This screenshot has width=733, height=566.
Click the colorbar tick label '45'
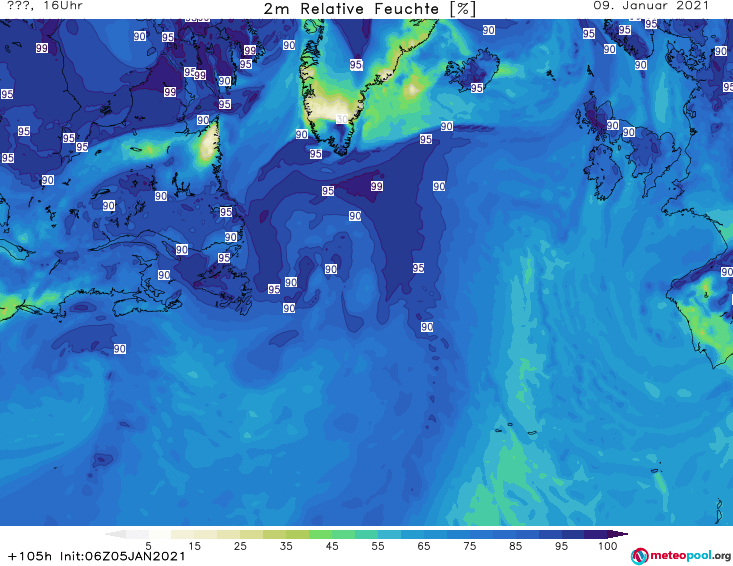332,546
